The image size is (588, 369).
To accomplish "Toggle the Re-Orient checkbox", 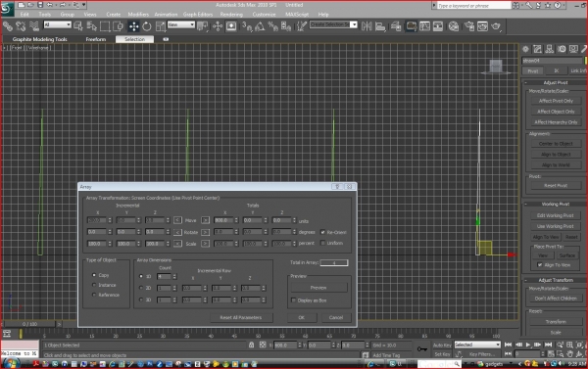I will click(x=322, y=232).
